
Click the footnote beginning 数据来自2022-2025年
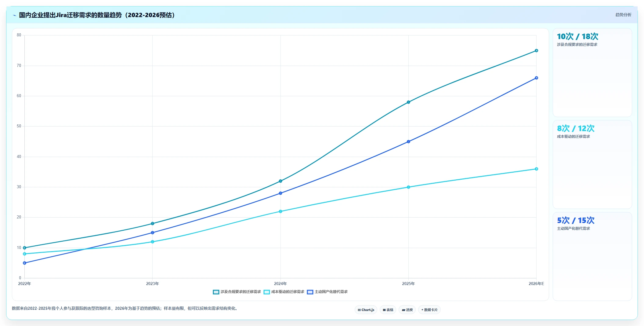(125, 309)
